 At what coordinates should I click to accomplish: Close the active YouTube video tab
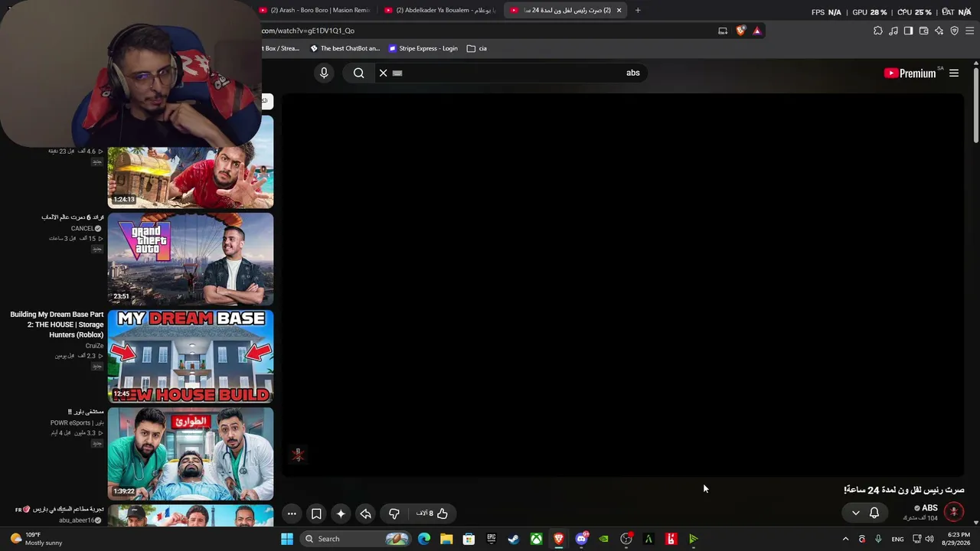pyautogui.click(x=619, y=10)
